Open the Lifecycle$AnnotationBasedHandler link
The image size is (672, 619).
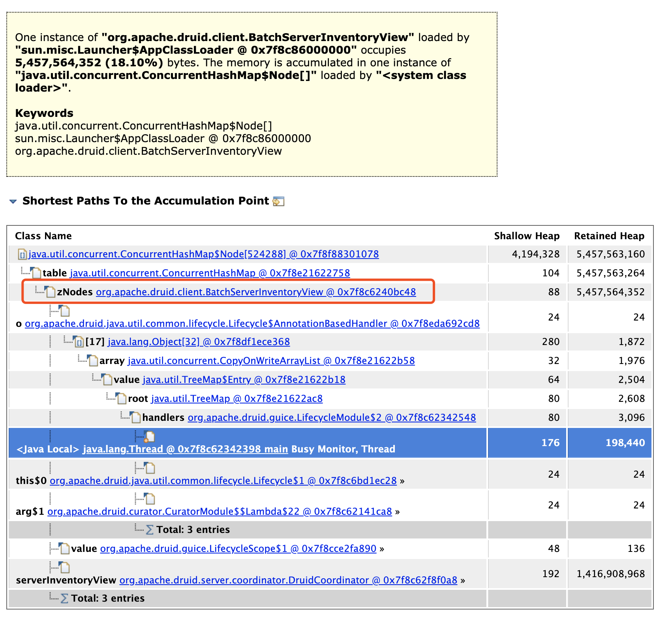[x=252, y=324]
